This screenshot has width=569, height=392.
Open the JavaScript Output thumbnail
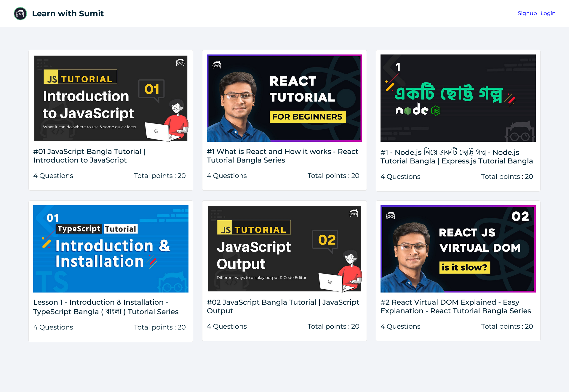[284, 249]
